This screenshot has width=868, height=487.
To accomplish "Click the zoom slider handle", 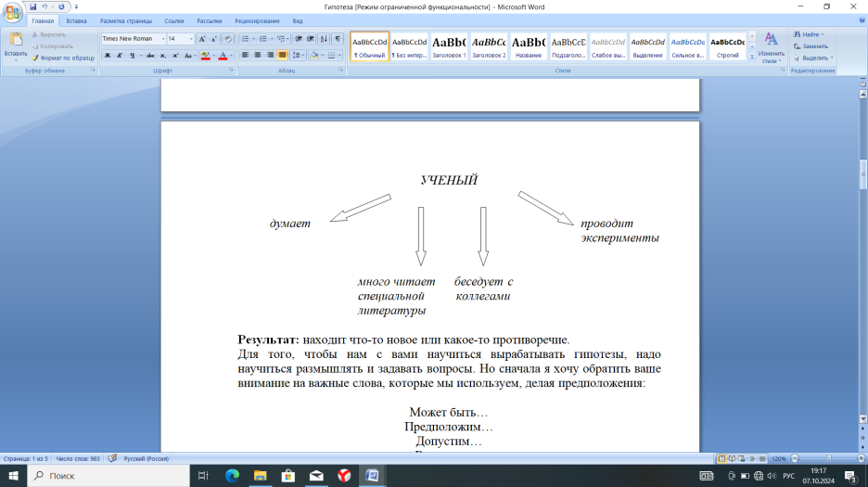I will [829, 458].
